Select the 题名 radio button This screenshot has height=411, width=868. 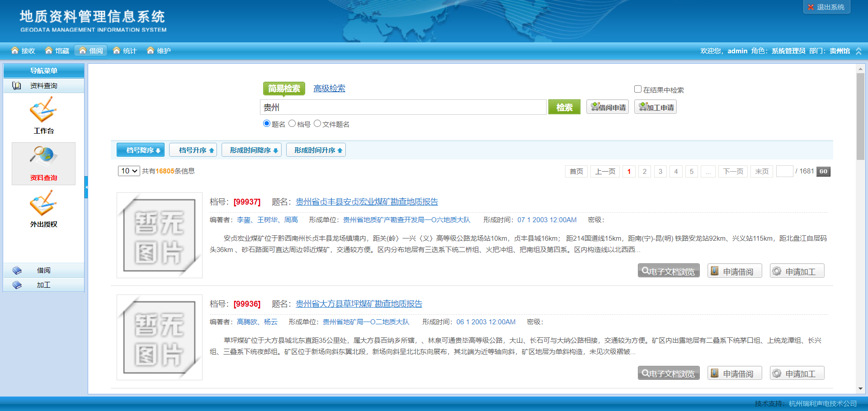coord(267,124)
